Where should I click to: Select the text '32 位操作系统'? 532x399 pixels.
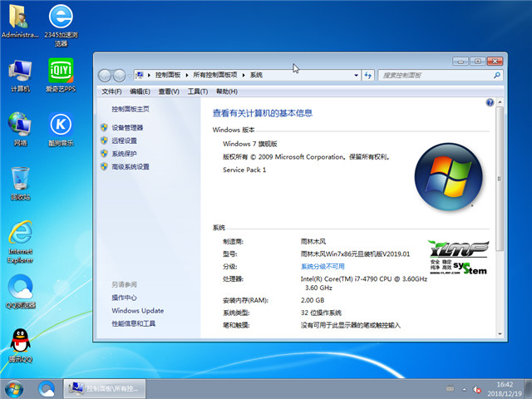(321, 313)
